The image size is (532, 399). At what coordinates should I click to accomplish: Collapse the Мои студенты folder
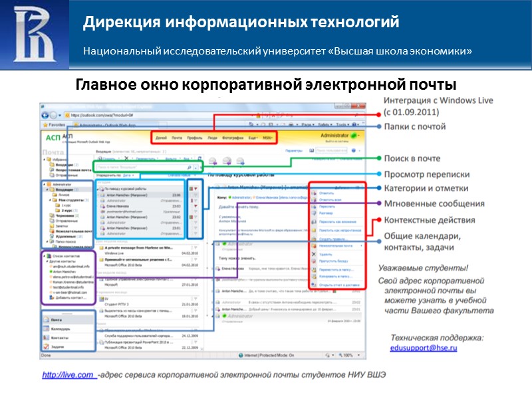click(x=51, y=200)
